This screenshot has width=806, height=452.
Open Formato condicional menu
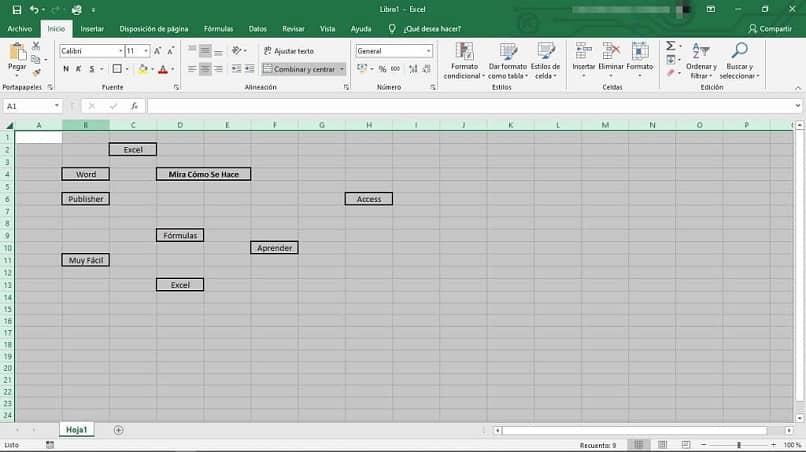(x=464, y=61)
